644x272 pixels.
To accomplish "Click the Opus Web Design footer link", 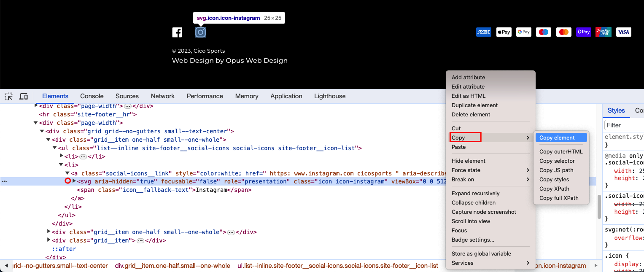I will click(x=256, y=61).
